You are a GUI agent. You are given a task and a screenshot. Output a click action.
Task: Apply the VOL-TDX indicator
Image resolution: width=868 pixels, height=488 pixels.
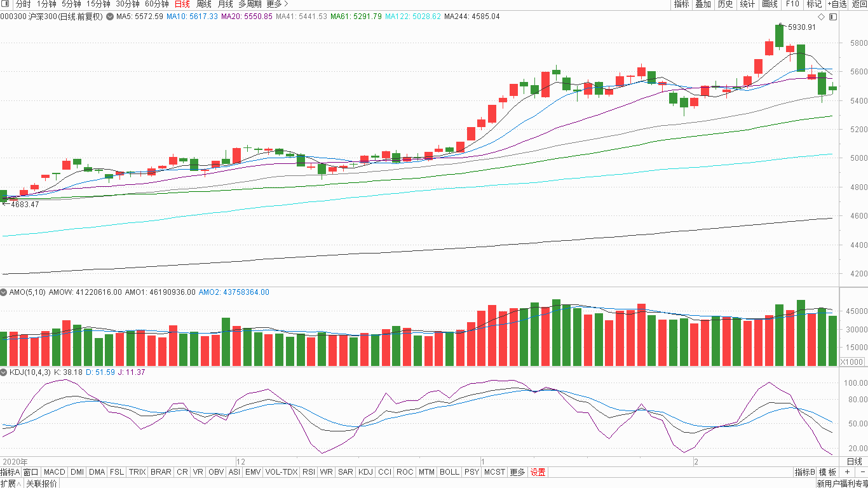coord(281,472)
